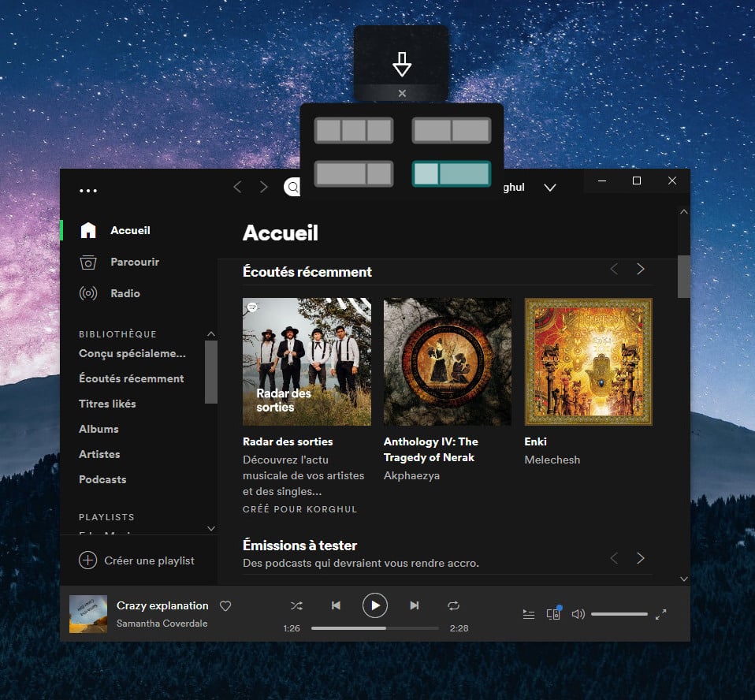
Task: Show previous Émissions à tester items
Action: coord(614,558)
